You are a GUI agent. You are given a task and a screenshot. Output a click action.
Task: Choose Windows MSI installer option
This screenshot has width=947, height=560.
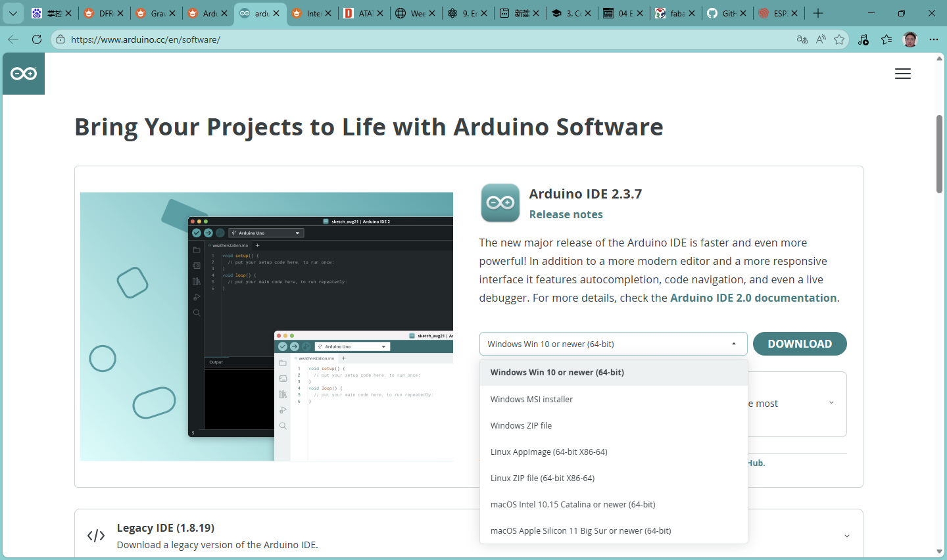614,399
